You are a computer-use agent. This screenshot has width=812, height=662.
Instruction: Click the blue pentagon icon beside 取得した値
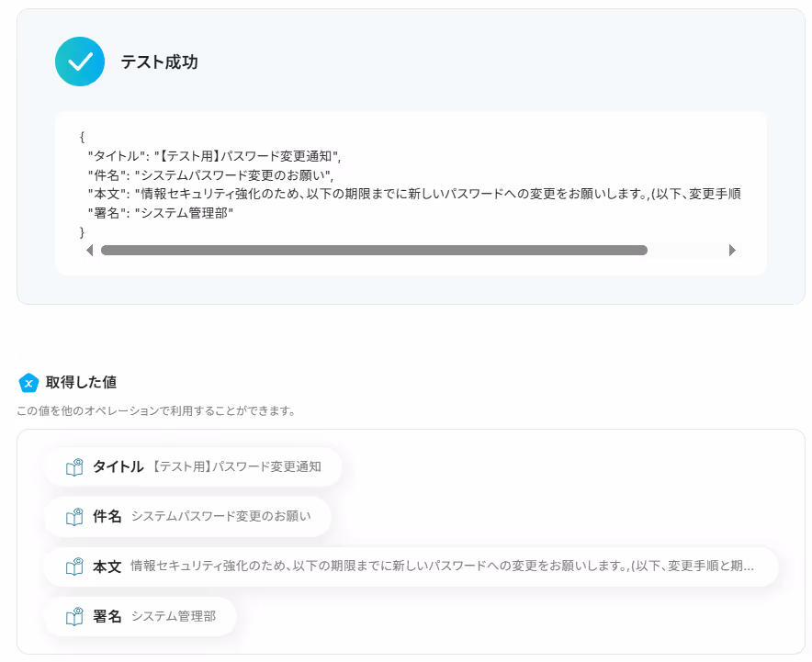(x=28, y=383)
